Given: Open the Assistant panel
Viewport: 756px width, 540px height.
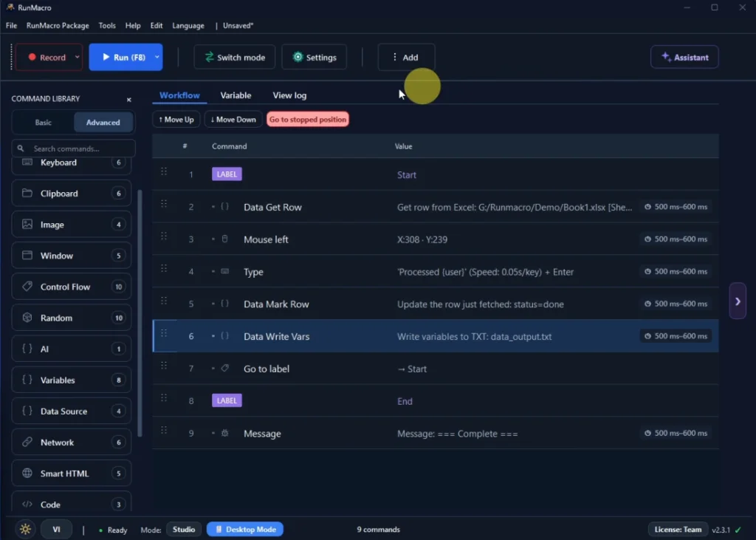Looking at the screenshot, I should pos(684,57).
